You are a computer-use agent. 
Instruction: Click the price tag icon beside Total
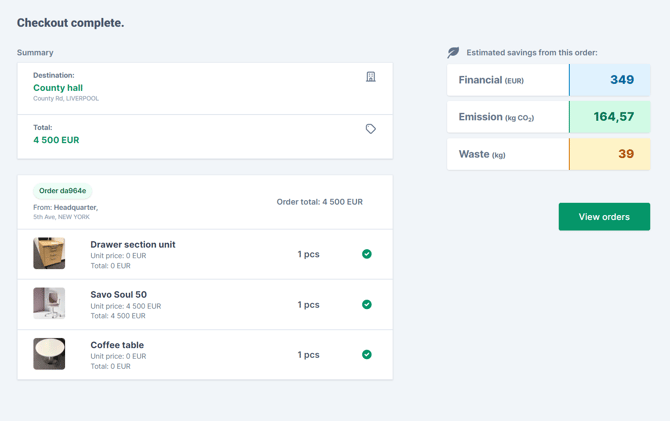pyautogui.click(x=371, y=129)
